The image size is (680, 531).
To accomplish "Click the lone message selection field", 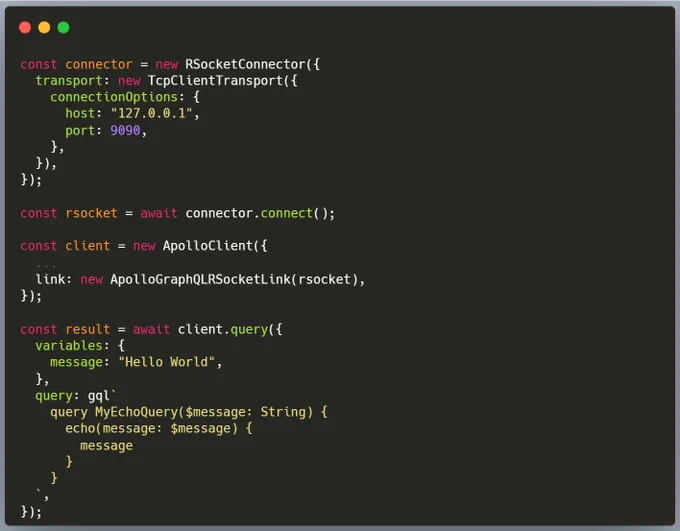I will click(107, 446).
